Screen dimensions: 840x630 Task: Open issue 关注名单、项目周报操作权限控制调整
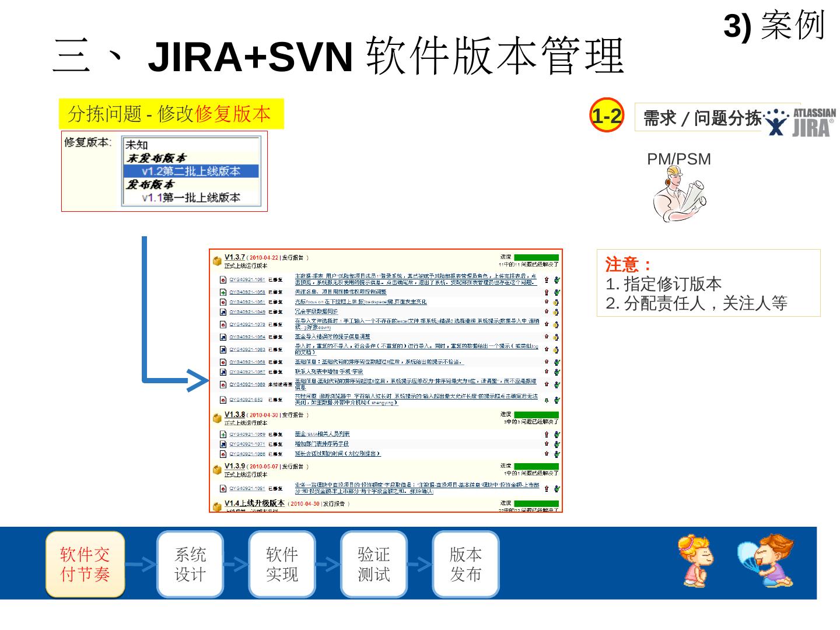pyautogui.click(x=341, y=292)
